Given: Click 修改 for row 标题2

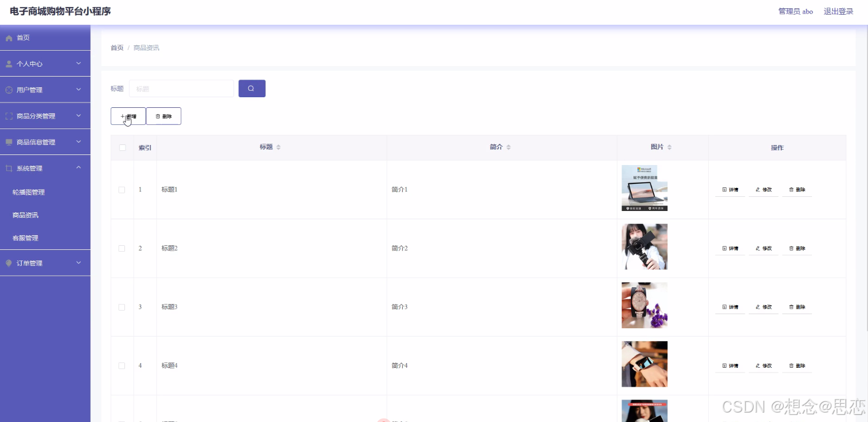Looking at the screenshot, I should 764,248.
